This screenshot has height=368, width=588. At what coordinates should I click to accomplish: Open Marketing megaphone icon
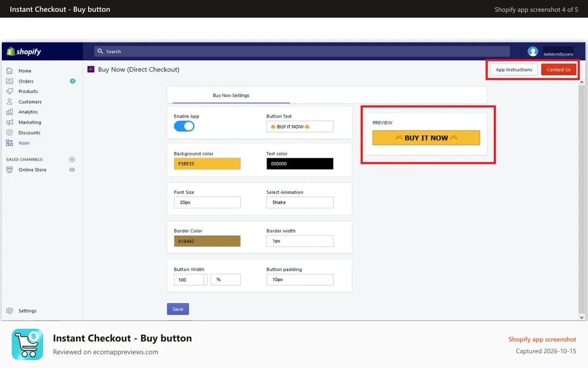pos(9,122)
